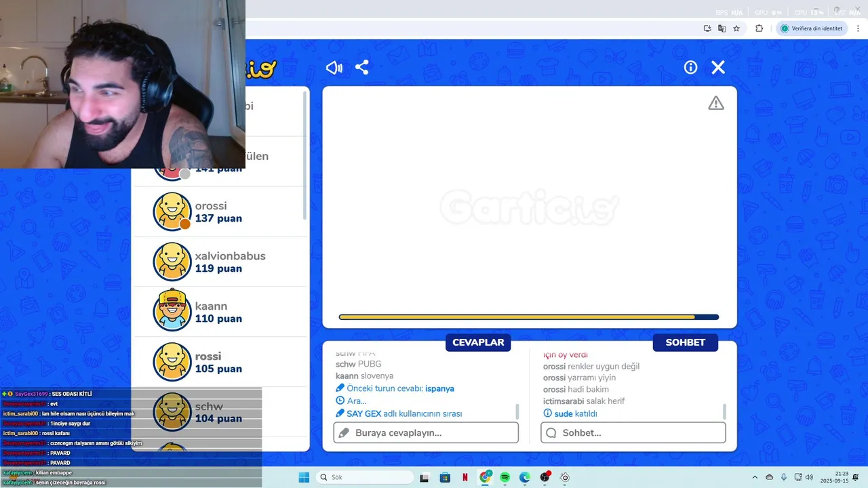Open the volume tray icon
Screen dimensions: 868x488
809,477
